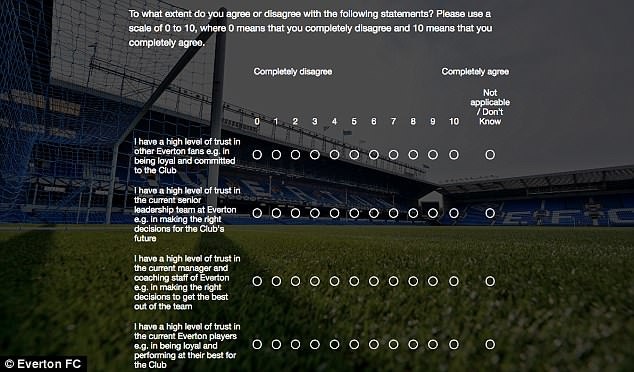The width and height of the screenshot is (634, 372).
Task: Pick rating 4 for manager and coaching staff
Action: pos(334,281)
